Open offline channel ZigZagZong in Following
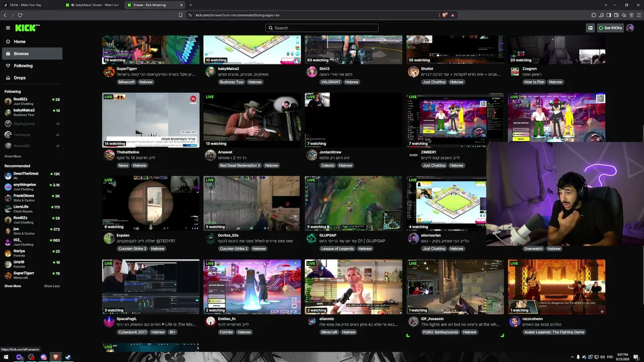 tap(32, 123)
